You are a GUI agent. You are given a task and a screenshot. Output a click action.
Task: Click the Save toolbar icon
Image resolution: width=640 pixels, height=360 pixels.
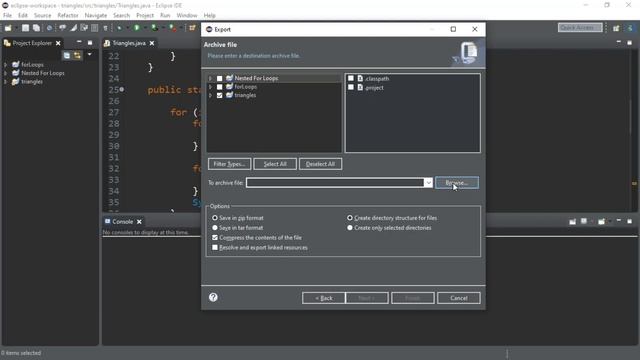[x=25, y=28]
